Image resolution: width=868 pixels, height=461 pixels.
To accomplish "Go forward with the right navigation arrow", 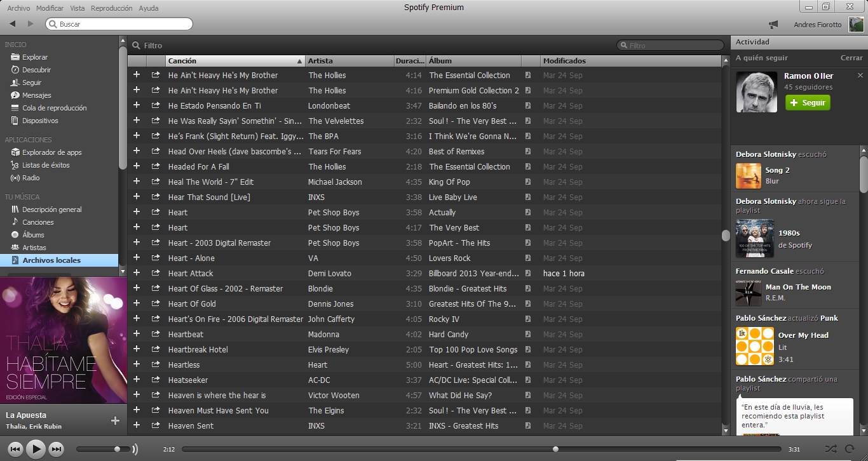I will (31, 24).
